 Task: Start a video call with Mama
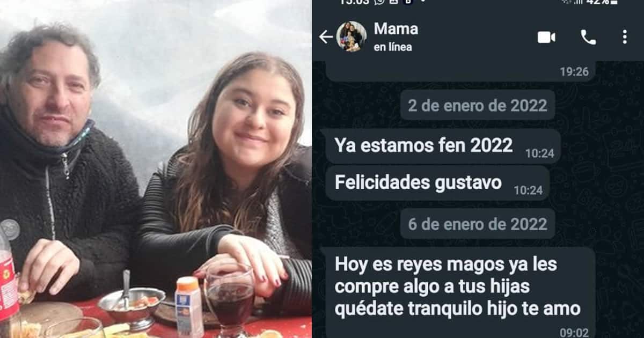(546, 37)
